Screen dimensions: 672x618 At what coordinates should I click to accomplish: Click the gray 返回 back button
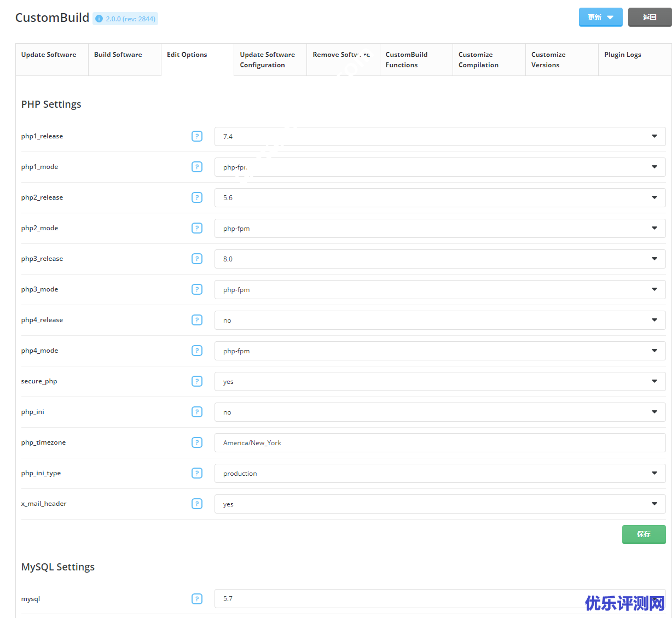[x=650, y=18]
